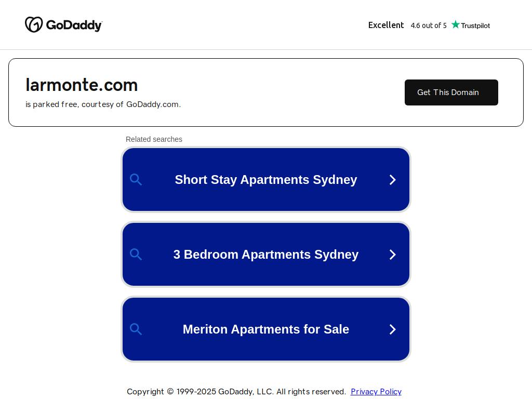This screenshot has height=399, width=532.
Task: Select the larmonte.com domain heading
Action: click(x=82, y=85)
